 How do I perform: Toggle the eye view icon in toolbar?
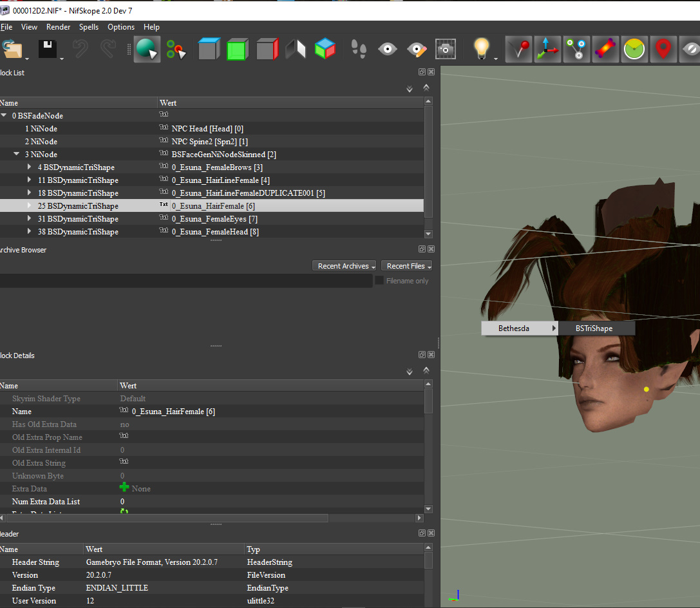point(387,49)
